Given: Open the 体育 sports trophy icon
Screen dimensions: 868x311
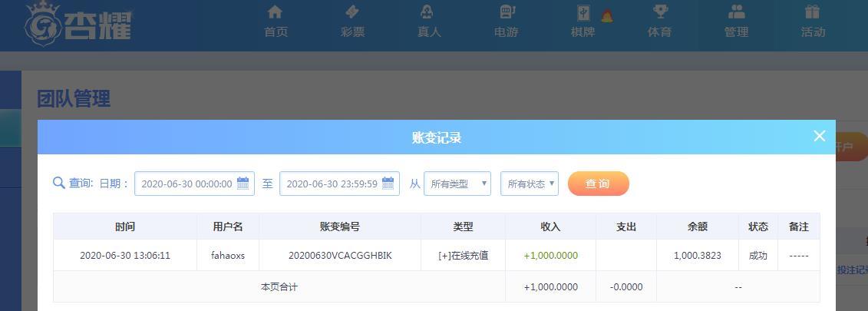Looking at the screenshot, I should click(x=659, y=12).
